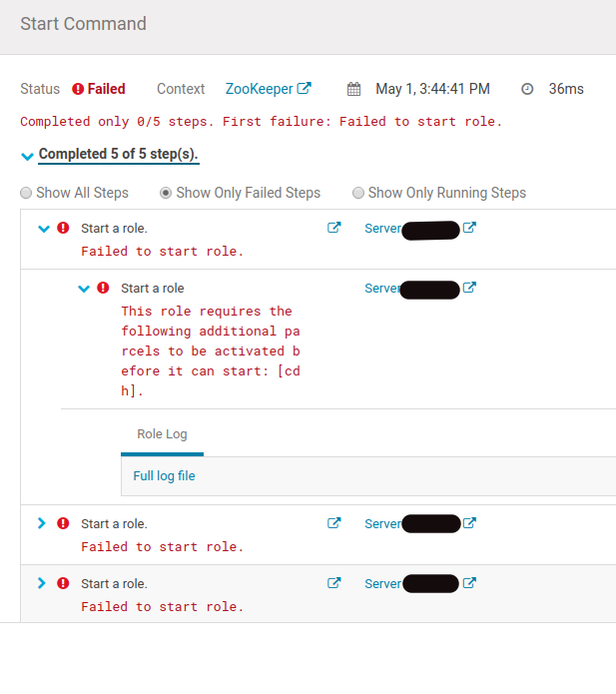Click the red Failed status indicator

[x=99, y=89]
